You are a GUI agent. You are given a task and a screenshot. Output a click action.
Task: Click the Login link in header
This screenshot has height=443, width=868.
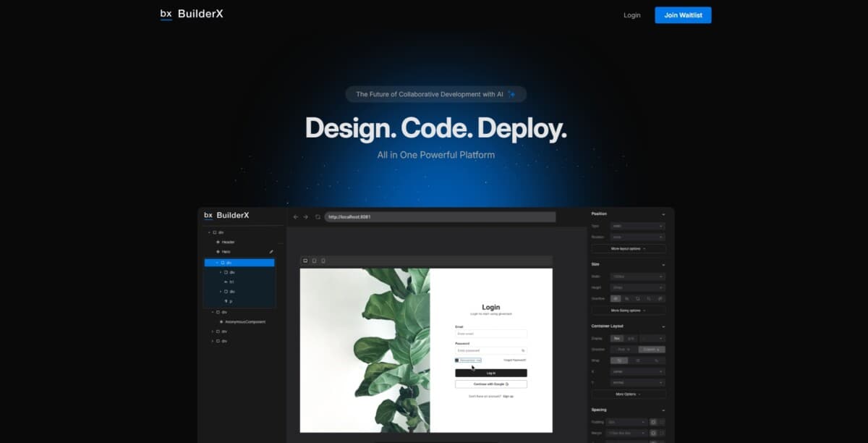[x=631, y=15]
